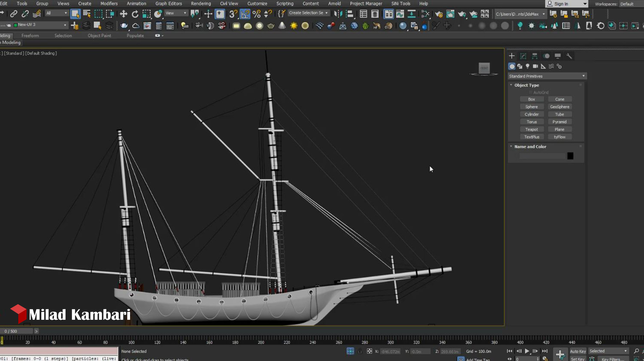The image size is (644, 361).
Task: Click the time slider 0 / 500
Action: (16, 331)
